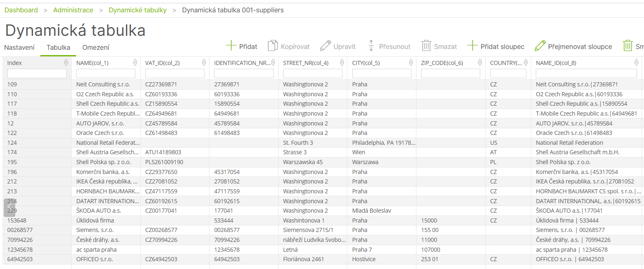Click the České dráhy, a.s. name cell
This screenshot has height=269, width=644.
(106, 240)
